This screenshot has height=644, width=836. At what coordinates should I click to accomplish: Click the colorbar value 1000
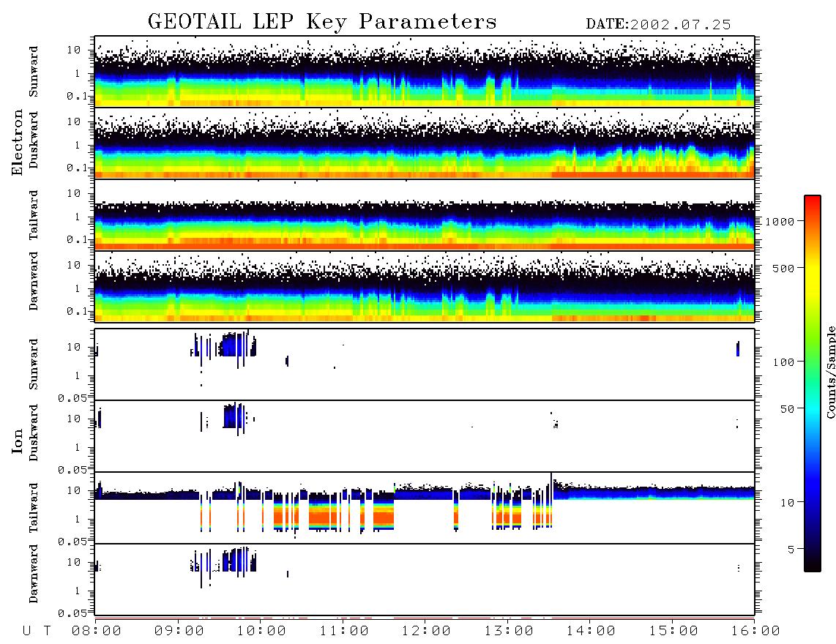pos(780,222)
